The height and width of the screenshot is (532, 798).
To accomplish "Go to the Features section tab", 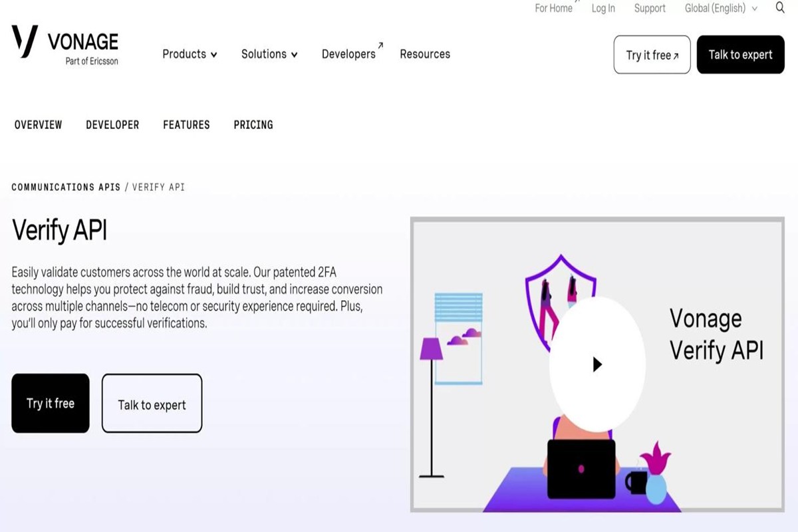I will 186,125.
